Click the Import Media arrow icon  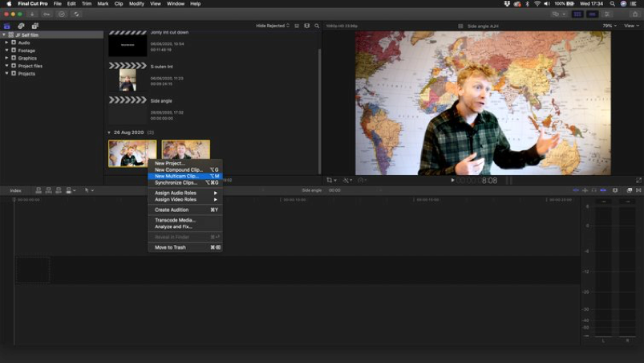pos(32,14)
